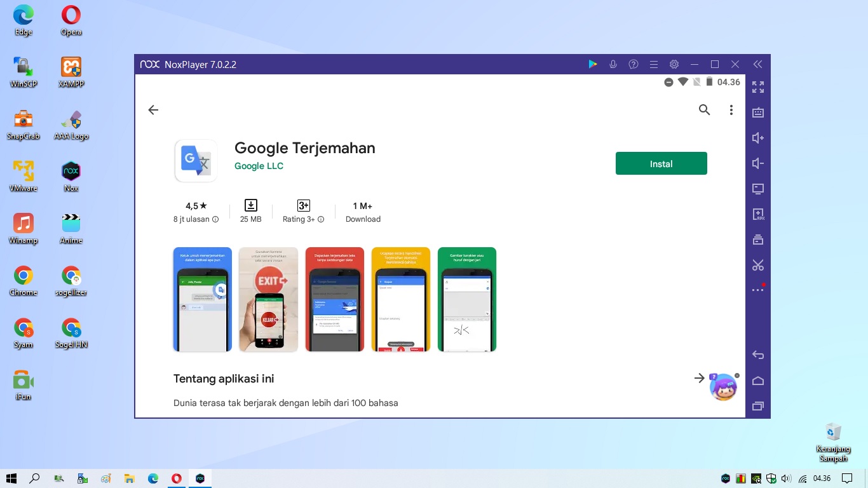Open Nox multi-instance manager icon

click(758, 240)
